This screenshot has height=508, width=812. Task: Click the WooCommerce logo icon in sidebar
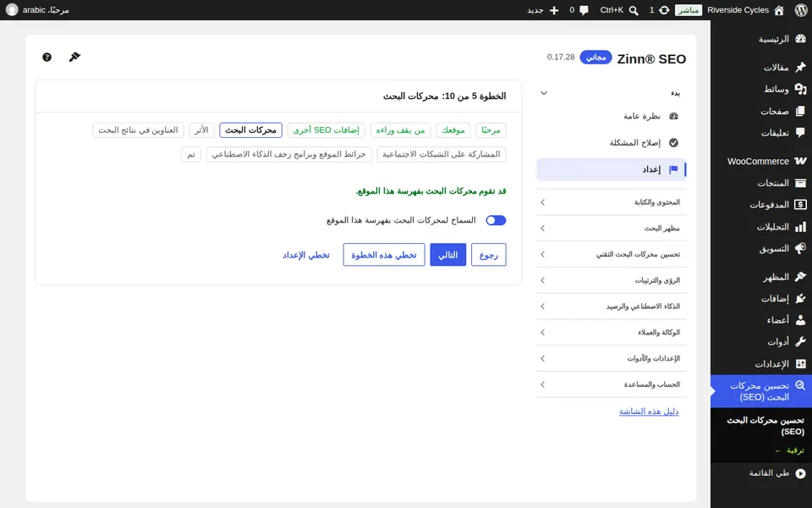coord(801,161)
